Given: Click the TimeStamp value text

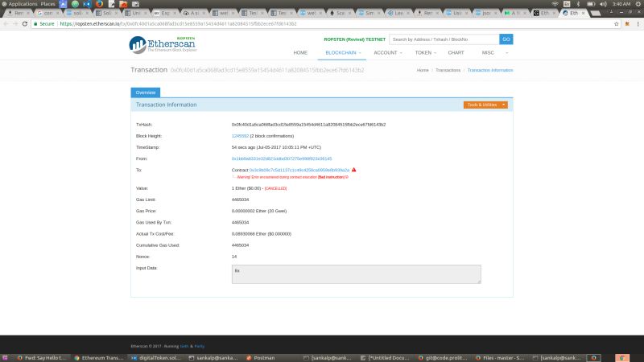Looking at the screenshot, I should 276,147.
